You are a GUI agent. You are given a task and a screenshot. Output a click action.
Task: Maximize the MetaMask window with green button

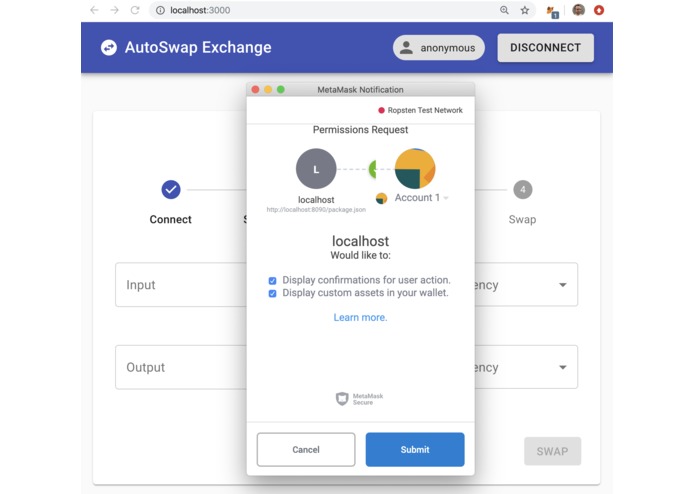click(281, 89)
